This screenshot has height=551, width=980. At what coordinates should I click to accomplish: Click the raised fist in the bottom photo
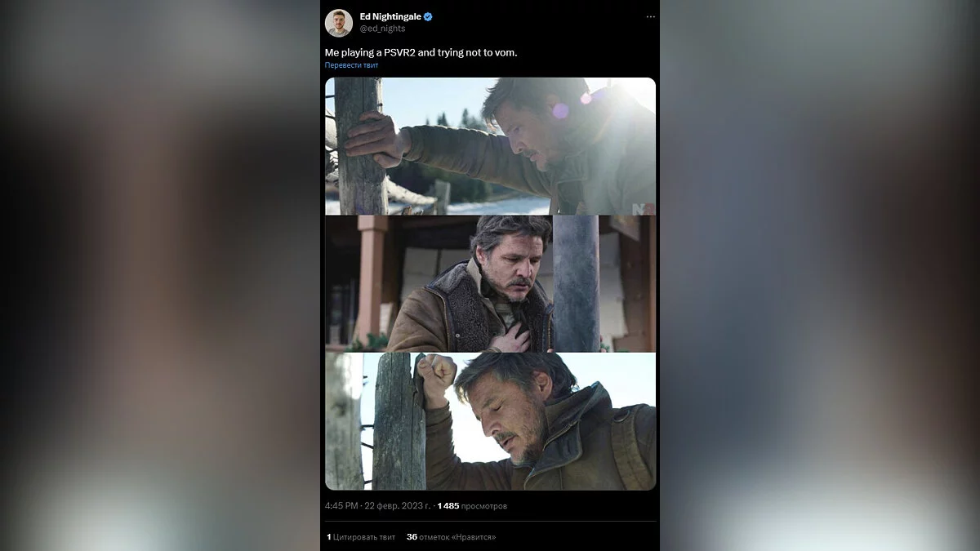point(436,371)
